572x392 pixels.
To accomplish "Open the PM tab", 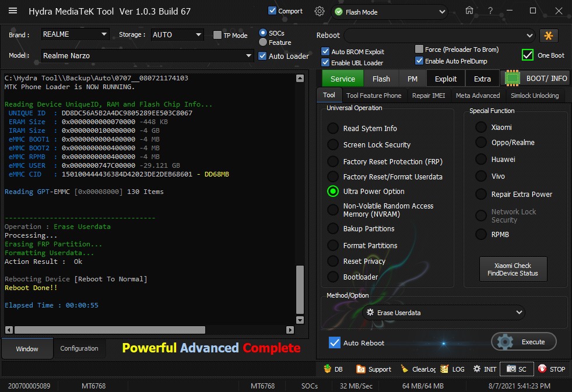I will (412, 79).
